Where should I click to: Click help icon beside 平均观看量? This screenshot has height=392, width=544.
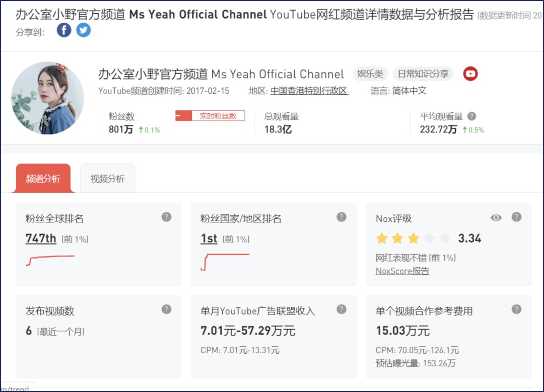[471, 116]
